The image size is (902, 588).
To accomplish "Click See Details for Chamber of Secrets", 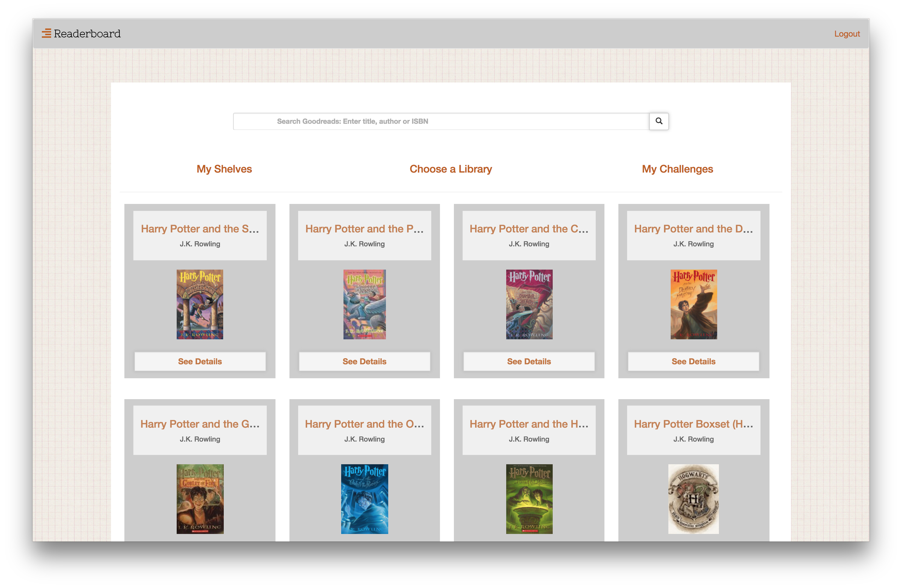I will click(x=529, y=361).
